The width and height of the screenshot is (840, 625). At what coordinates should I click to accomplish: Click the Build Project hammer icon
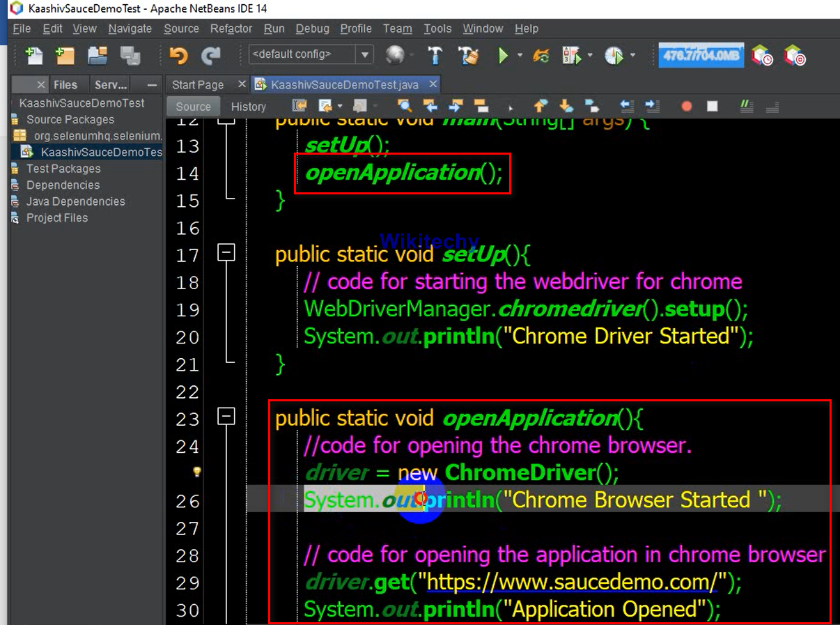click(x=435, y=56)
